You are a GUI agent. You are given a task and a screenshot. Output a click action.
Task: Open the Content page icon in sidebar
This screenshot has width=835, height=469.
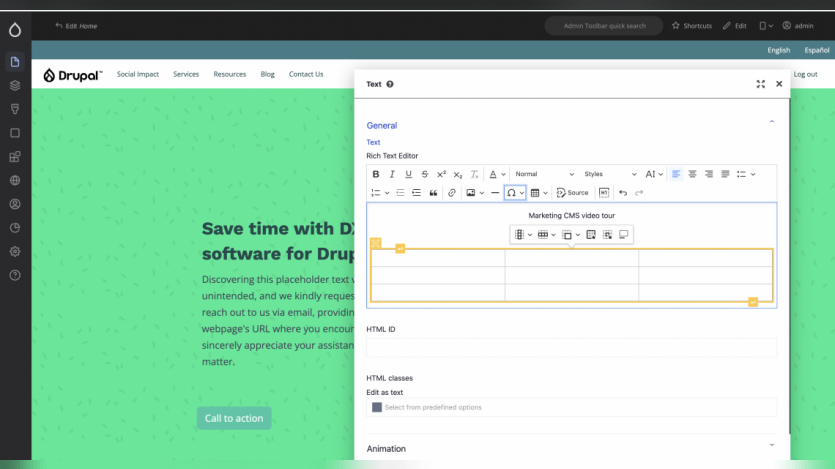tap(15, 62)
